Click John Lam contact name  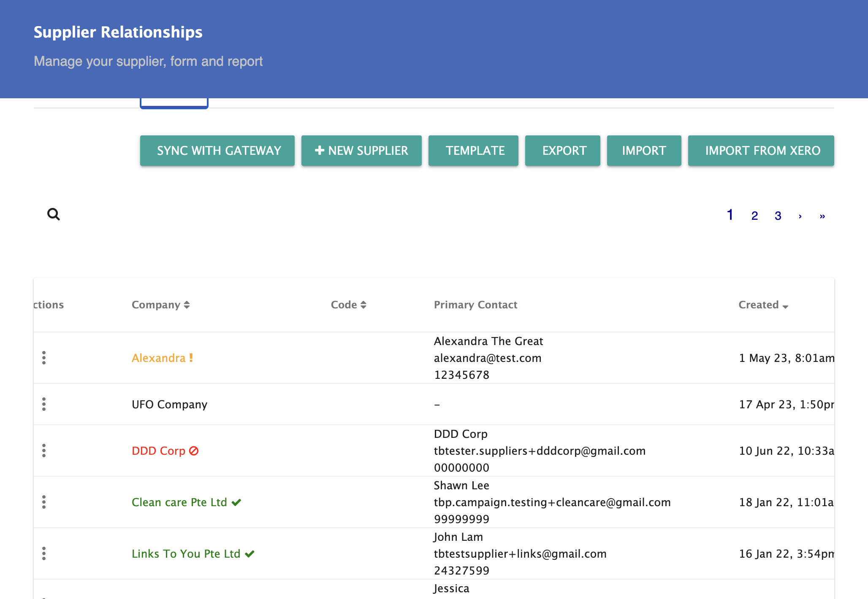[458, 537]
